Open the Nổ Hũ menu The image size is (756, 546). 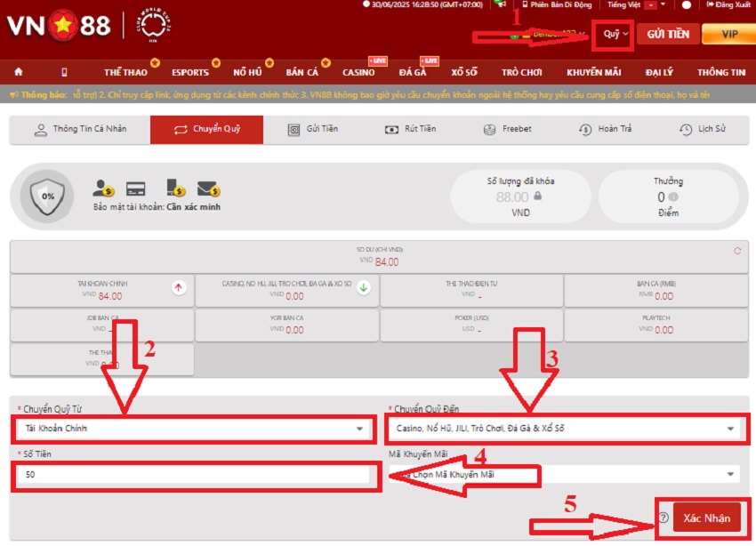[247, 72]
